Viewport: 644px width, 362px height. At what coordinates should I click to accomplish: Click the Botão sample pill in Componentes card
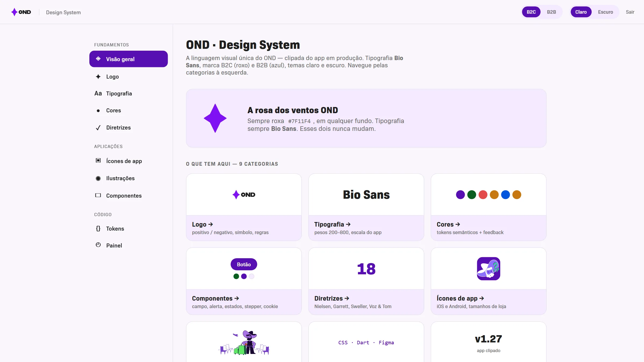(x=244, y=264)
